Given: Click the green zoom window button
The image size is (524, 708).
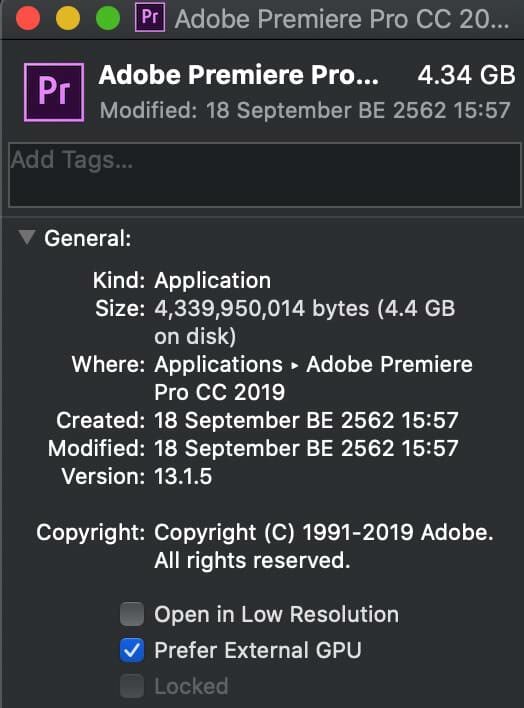Looking at the screenshot, I should (x=108, y=18).
